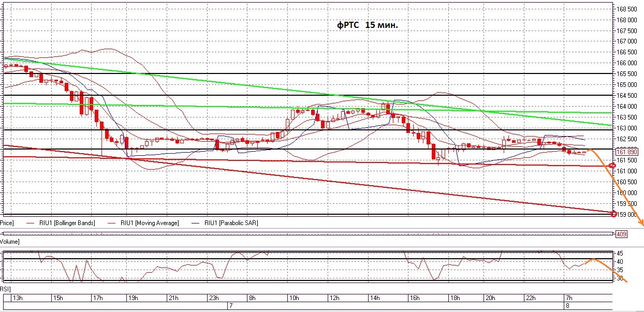The width and height of the screenshot is (644, 312).
Task: Click the 164 000 price axis label
Action: pos(627,106)
